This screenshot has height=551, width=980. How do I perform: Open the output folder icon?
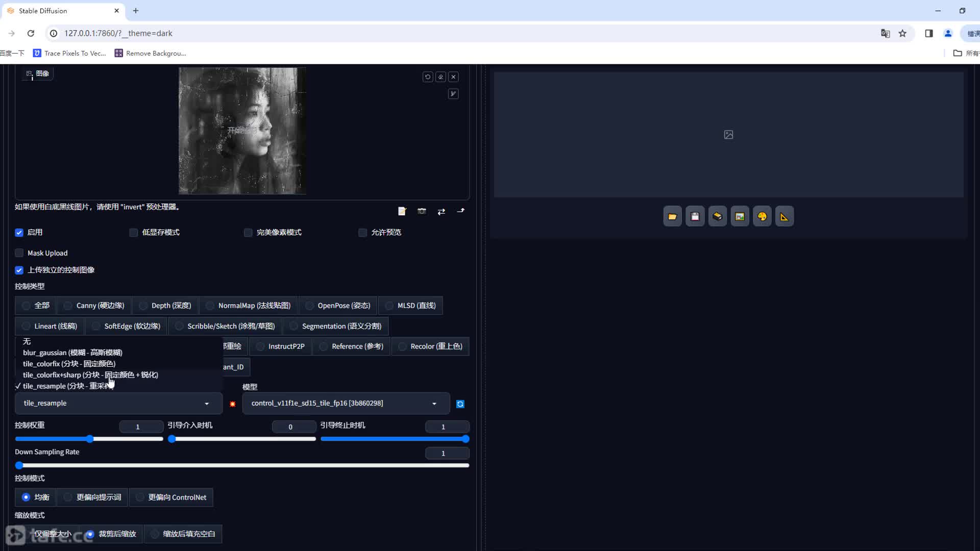point(672,217)
